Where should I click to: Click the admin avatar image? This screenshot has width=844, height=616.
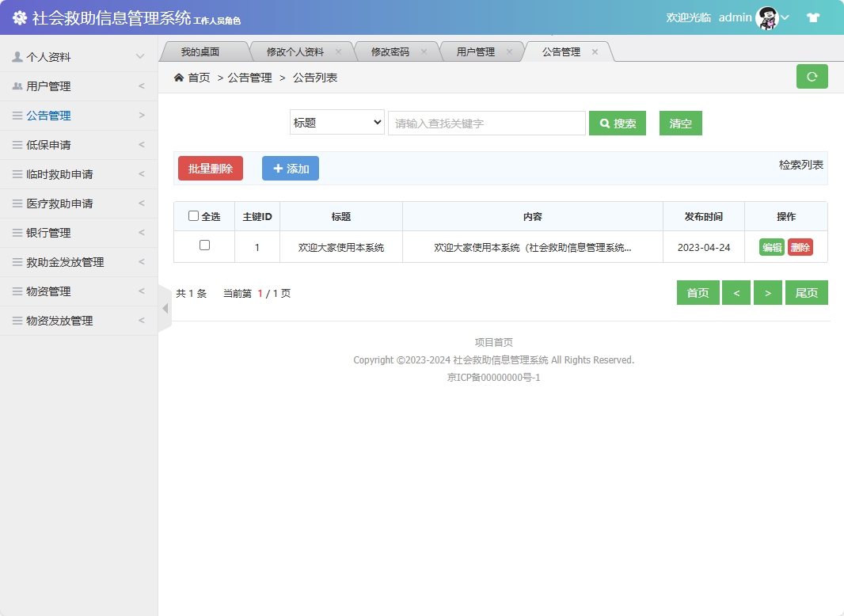tap(765, 17)
